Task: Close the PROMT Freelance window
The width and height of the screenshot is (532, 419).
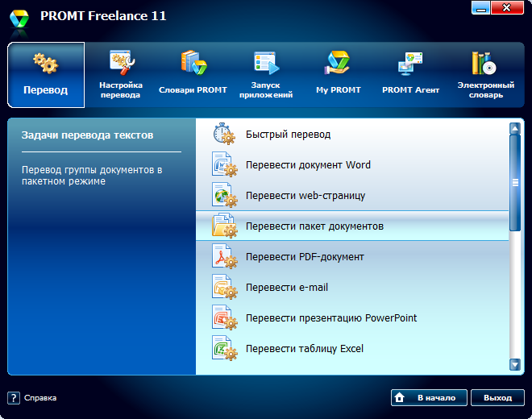Action: tap(507, 8)
